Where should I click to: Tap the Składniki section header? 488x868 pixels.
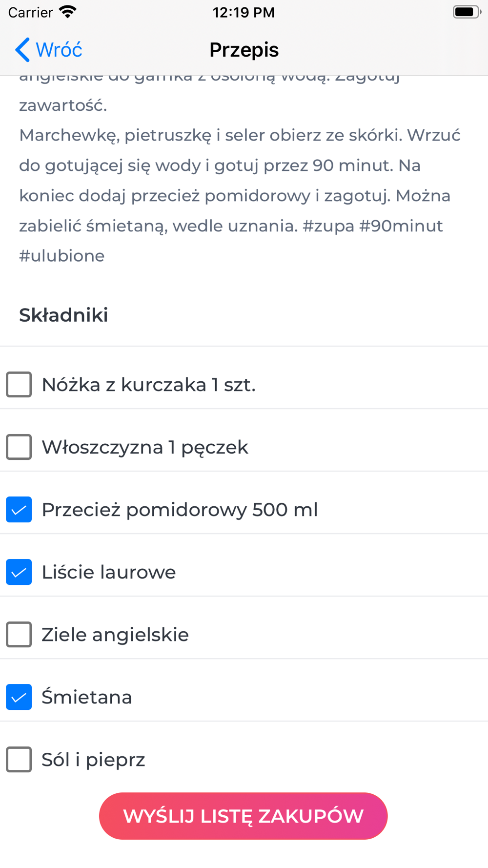[x=63, y=315]
